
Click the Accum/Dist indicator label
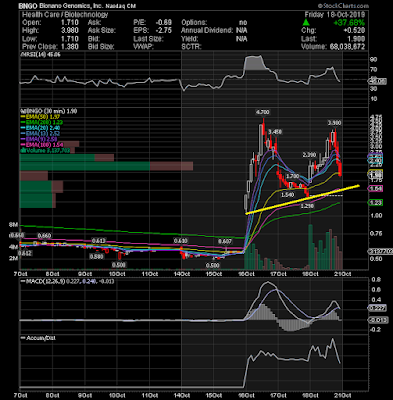point(38,338)
